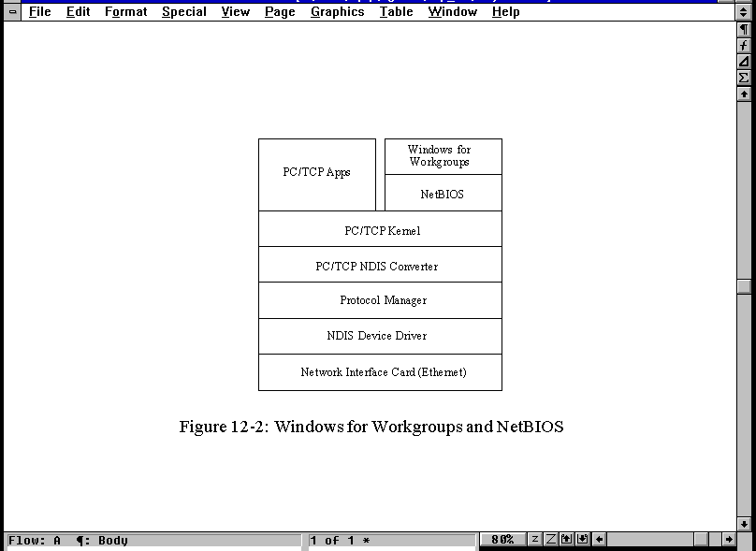Open the 80% zoom level popup
Image resolution: width=756 pixels, height=551 pixels.
pos(502,540)
